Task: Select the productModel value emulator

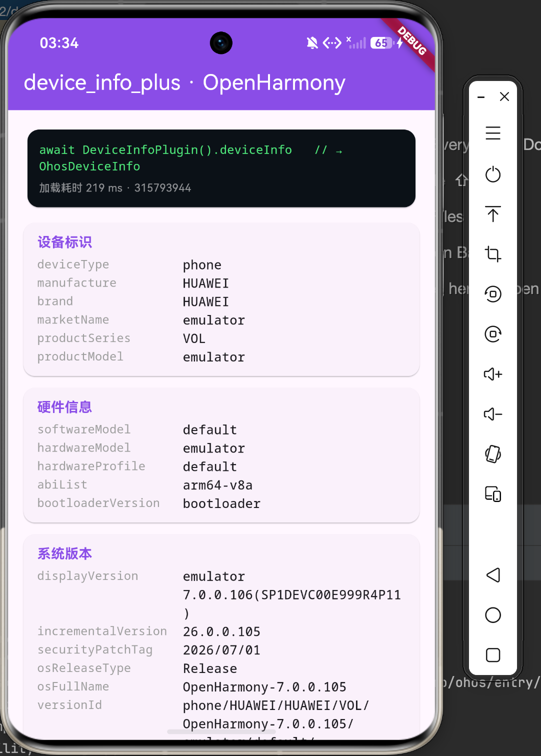Action: click(213, 357)
